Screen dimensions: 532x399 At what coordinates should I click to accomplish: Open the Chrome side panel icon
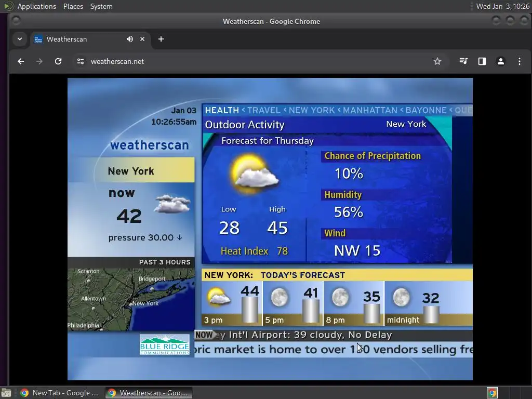(482, 61)
